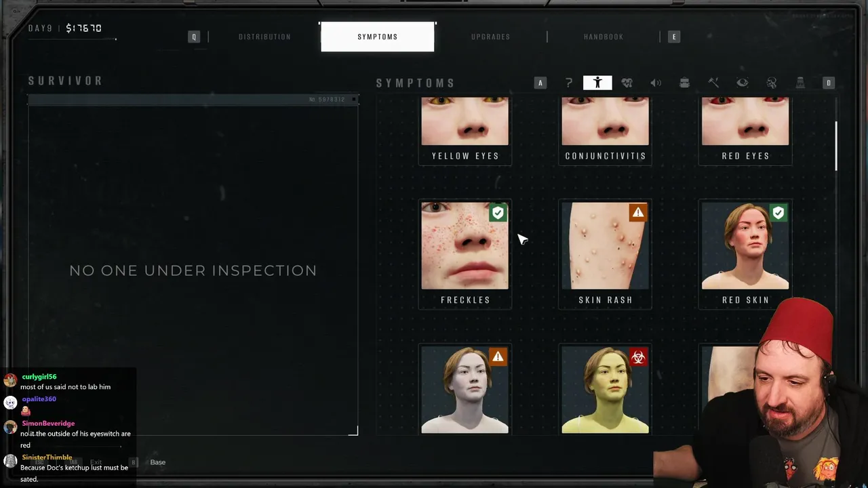The width and height of the screenshot is (868, 488).
Task: Click the red biohazard badge on green skin
Action: 638,357
